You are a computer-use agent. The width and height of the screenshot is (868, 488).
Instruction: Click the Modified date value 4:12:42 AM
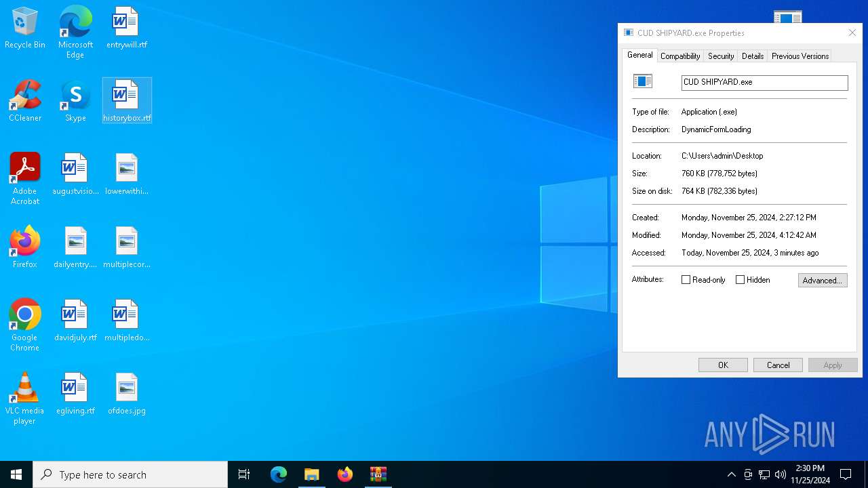tap(749, 235)
